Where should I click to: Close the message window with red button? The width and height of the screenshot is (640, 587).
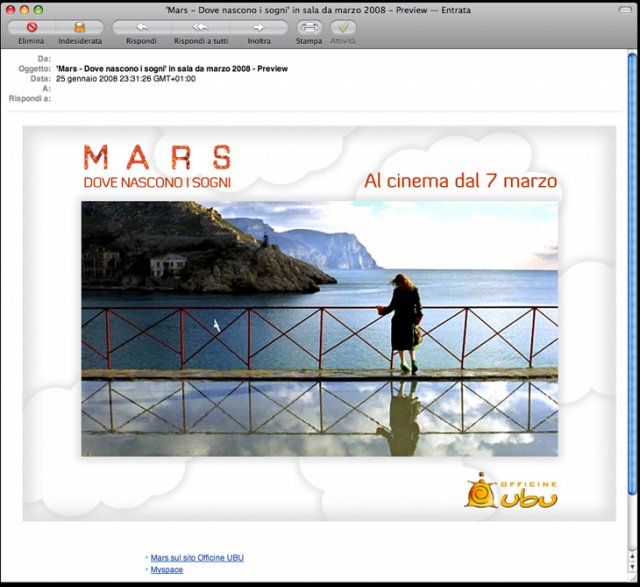11,9
